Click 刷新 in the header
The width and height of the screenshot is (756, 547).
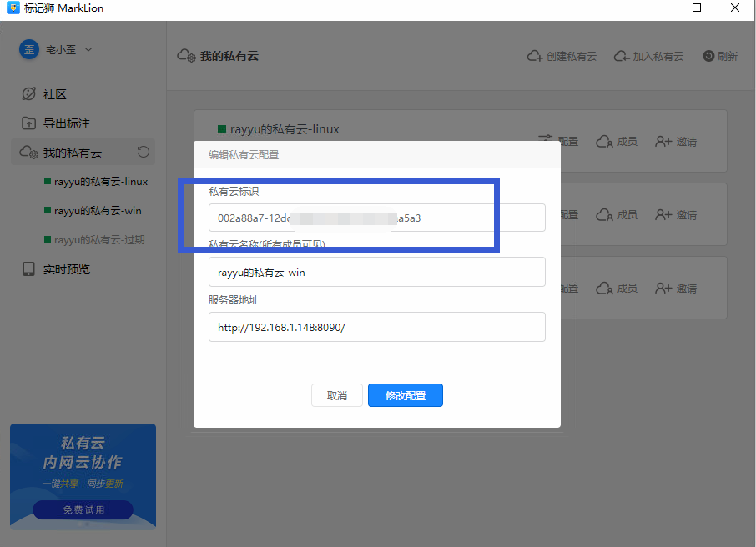(x=720, y=57)
